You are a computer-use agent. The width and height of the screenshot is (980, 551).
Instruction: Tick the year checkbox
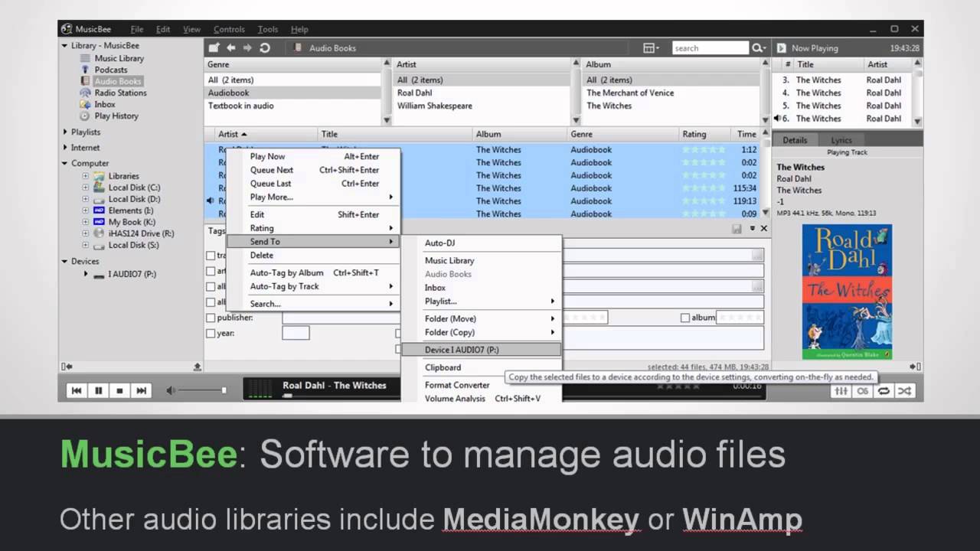click(x=211, y=334)
